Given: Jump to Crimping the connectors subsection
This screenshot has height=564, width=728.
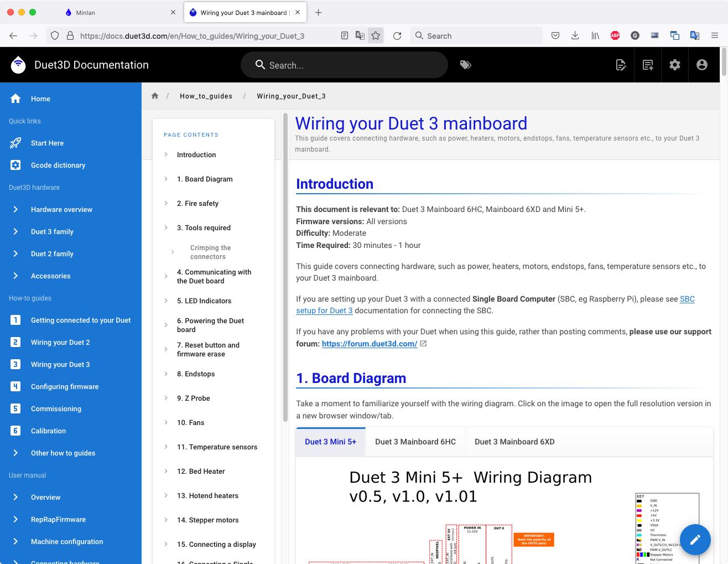Looking at the screenshot, I should coord(211,252).
